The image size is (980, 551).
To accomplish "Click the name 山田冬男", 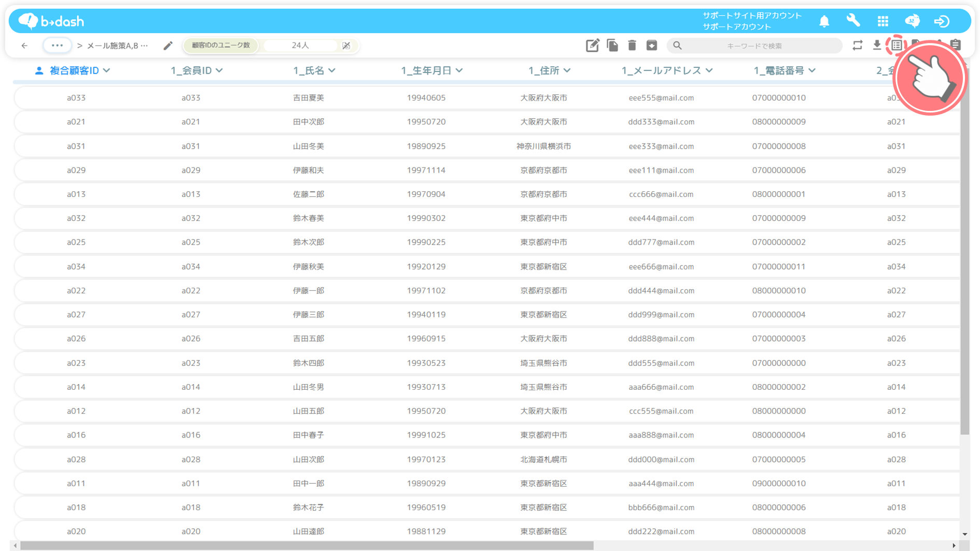I will [x=309, y=387].
